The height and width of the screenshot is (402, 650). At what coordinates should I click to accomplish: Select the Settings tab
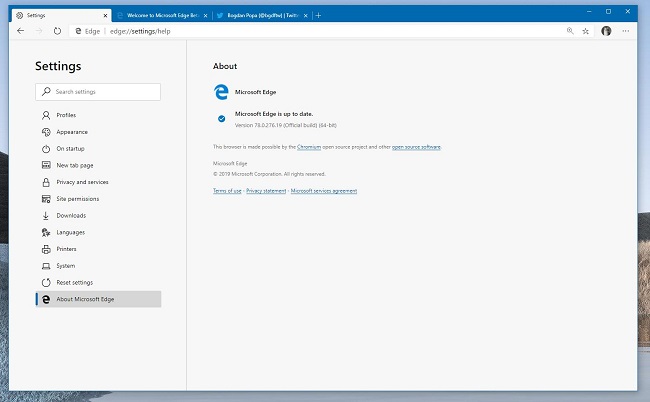coord(61,15)
